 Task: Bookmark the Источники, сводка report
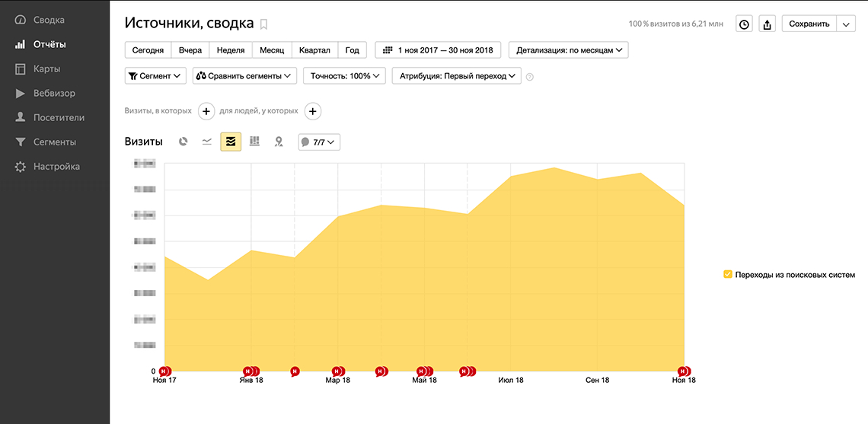click(x=264, y=24)
